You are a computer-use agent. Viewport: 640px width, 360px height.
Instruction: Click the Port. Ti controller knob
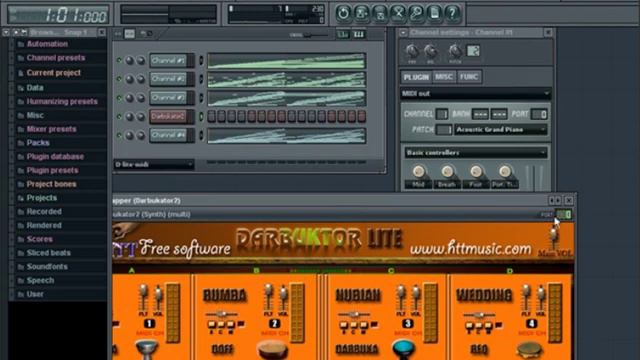tap(504, 171)
